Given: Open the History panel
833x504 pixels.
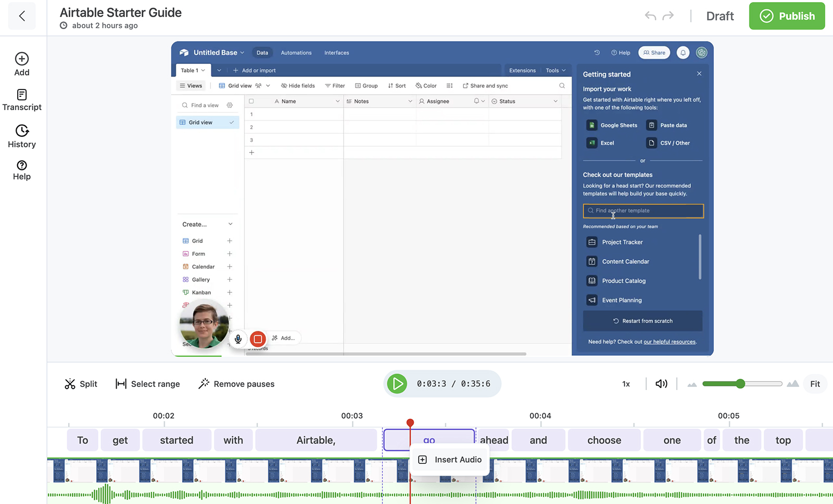Looking at the screenshot, I should [x=22, y=137].
